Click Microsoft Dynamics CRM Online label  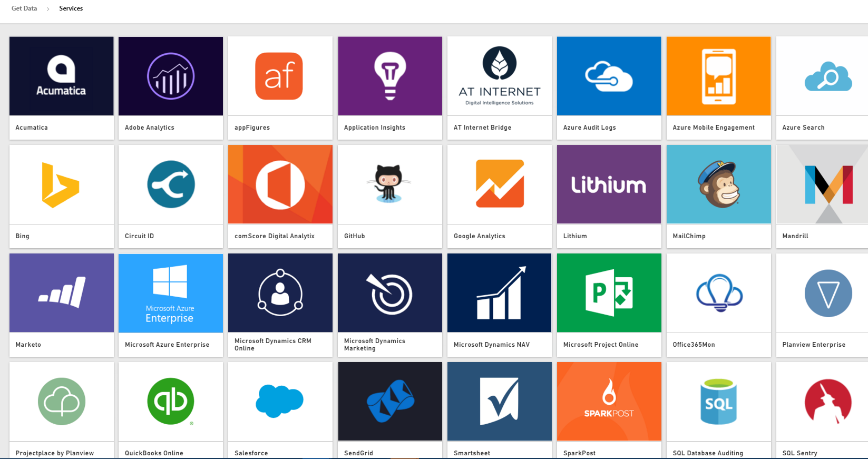(x=273, y=345)
